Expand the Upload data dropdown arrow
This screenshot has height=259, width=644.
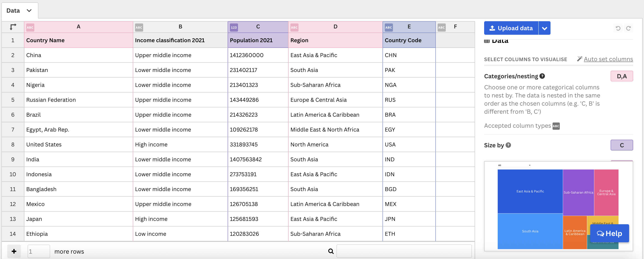pos(544,28)
